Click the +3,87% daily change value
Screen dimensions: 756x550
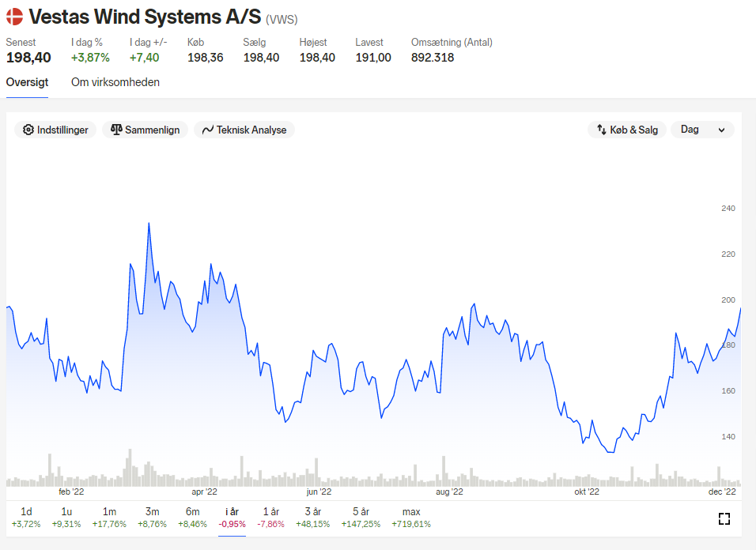[90, 58]
